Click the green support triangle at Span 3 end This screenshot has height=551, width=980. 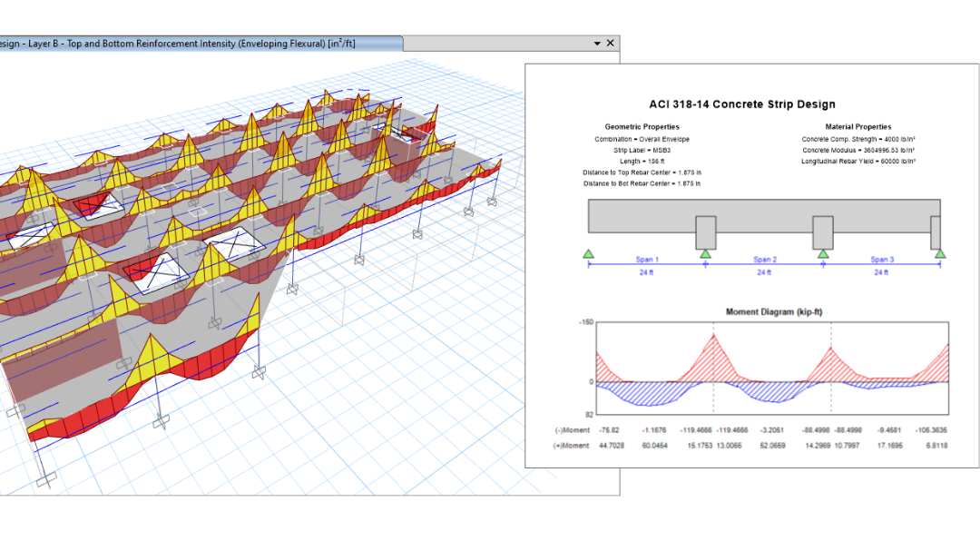[940, 253]
